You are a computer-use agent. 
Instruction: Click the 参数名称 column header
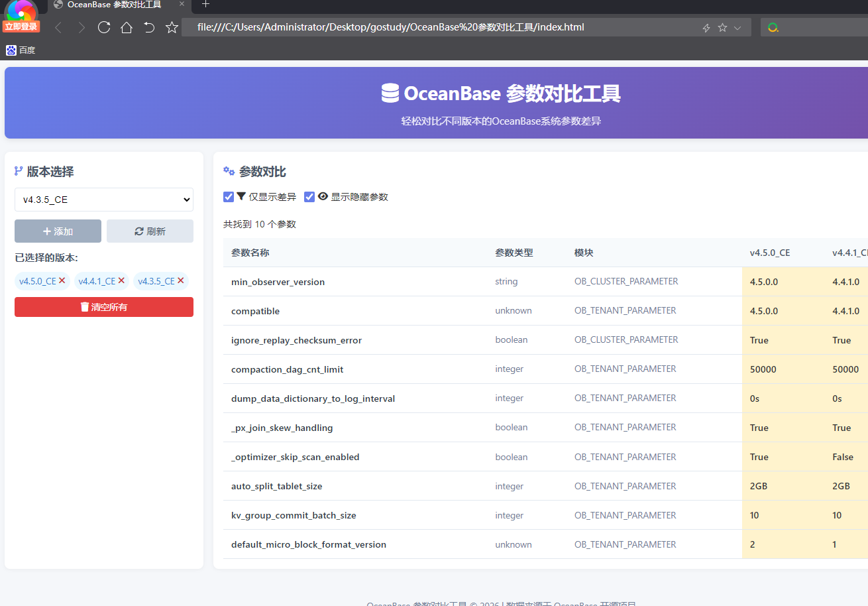click(250, 253)
